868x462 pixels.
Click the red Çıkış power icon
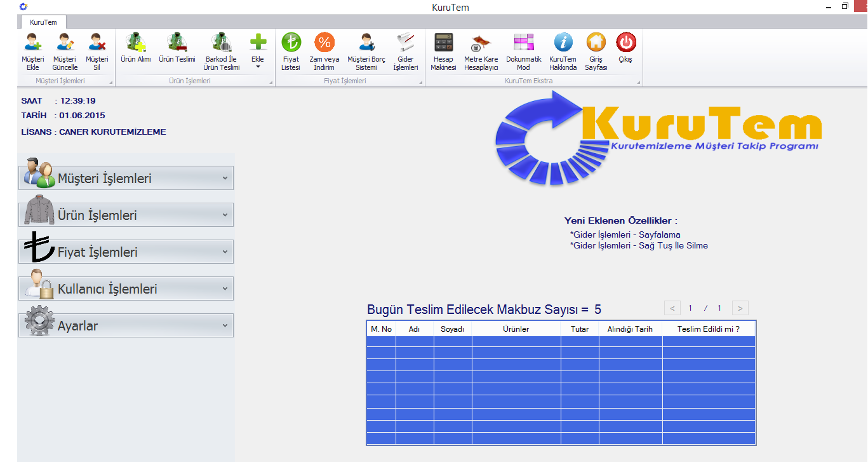coord(625,43)
